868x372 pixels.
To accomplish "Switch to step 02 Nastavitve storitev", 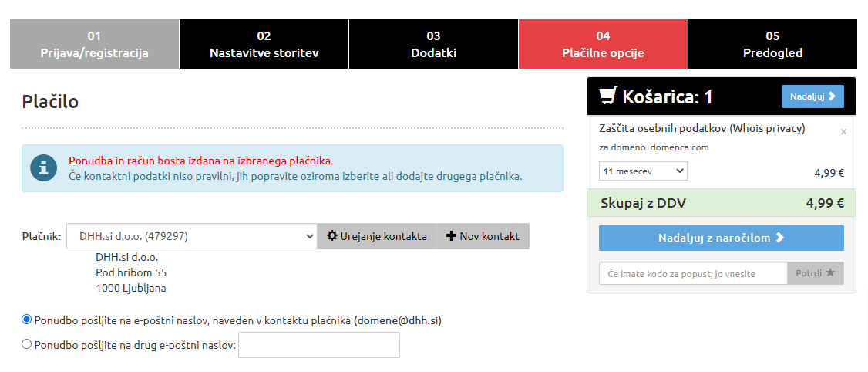I will pos(264,44).
